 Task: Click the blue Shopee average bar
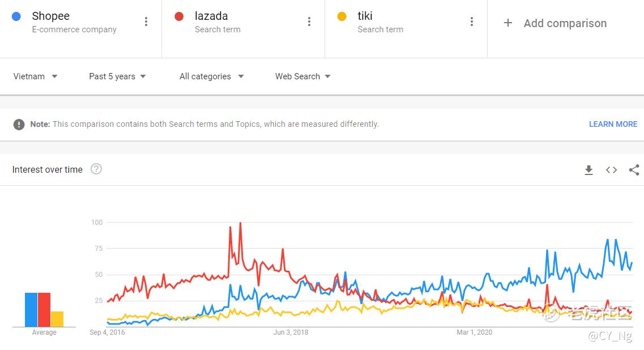[31, 310]
